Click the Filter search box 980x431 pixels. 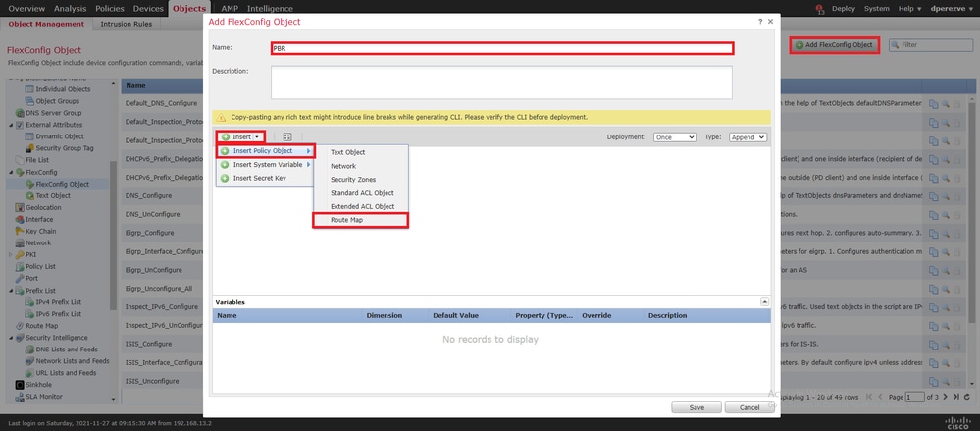[x=931, y=45]
